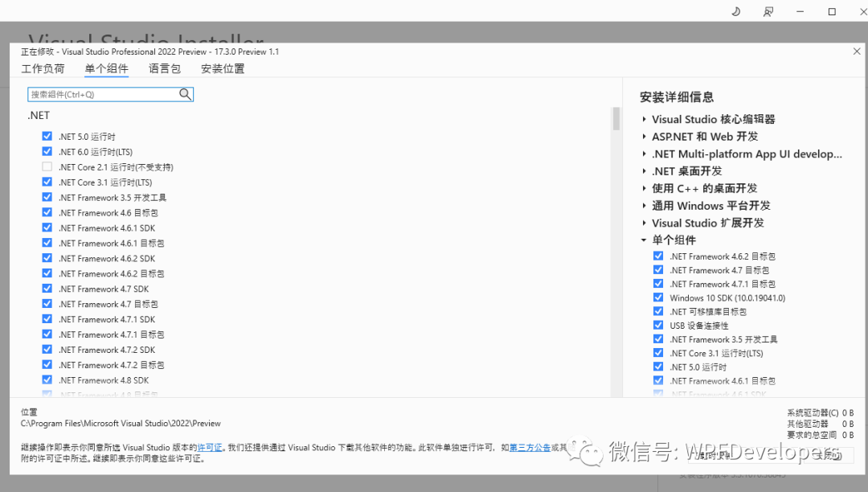Select the 单个组件 tab
The image size is (868, 492).
pyautogui.click(x=106, y=68)
